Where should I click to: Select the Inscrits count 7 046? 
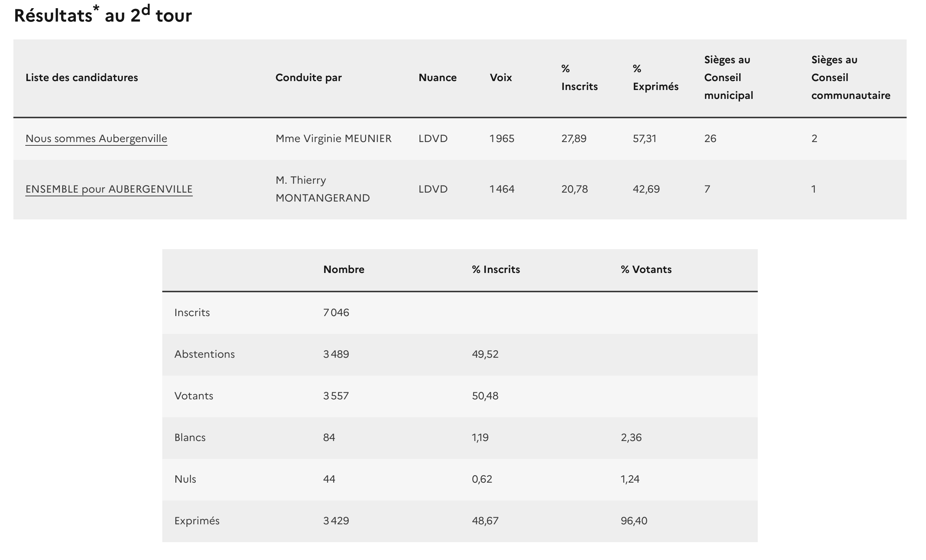[336, 312]
